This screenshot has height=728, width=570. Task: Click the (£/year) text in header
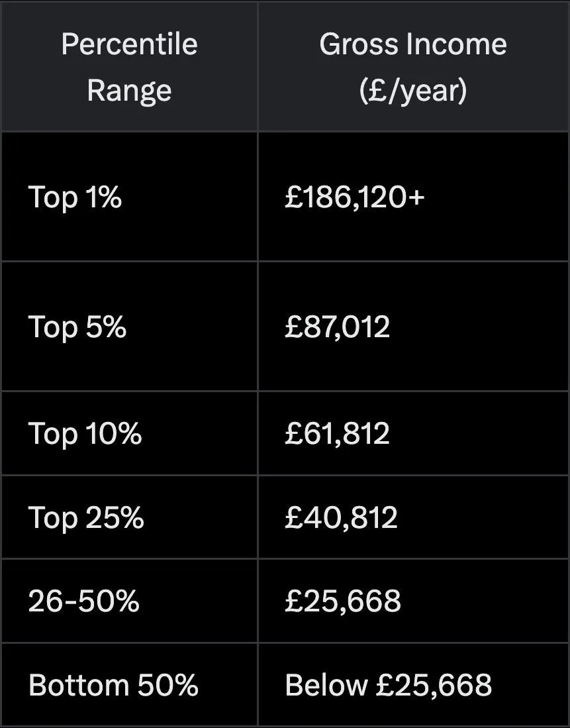(x=413, y=90)
